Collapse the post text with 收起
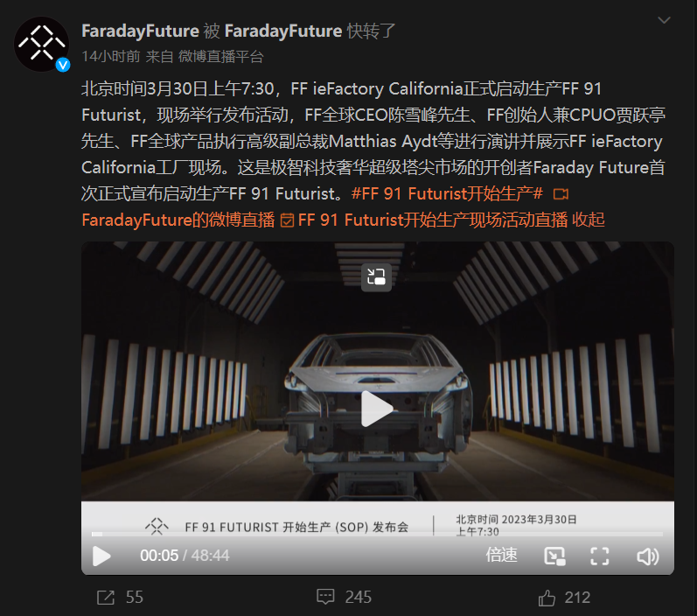This screenshot has height=616, width=697. coord(588,220)
